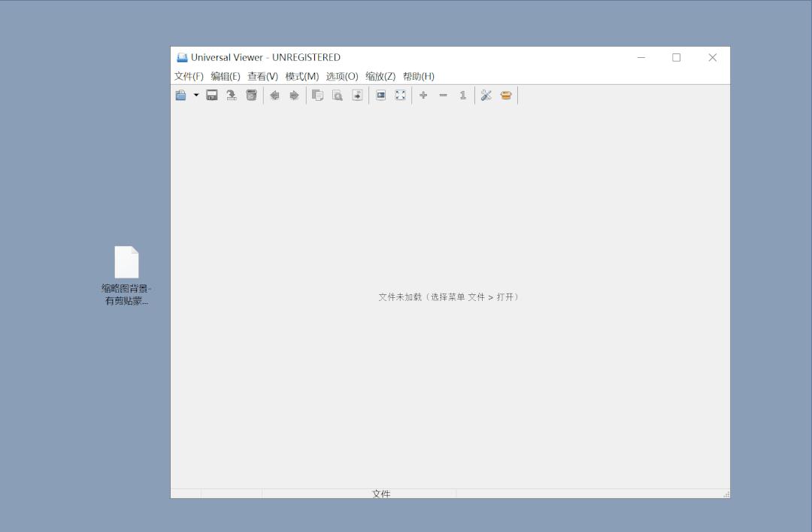Screen dimensions: 812x532
Task: Expand the 缩放(Z) menu
Action: coord(380,76)
